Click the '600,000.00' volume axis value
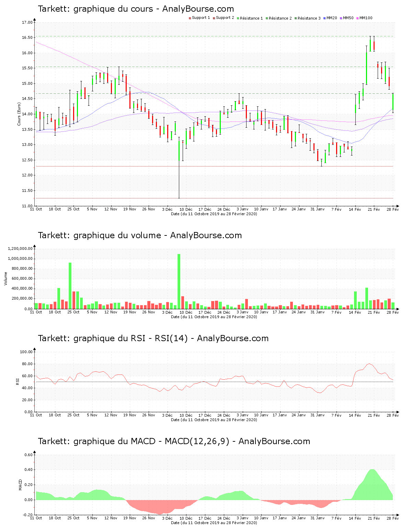This screenshot has height=532, width=412. click(x=22, y=279)
